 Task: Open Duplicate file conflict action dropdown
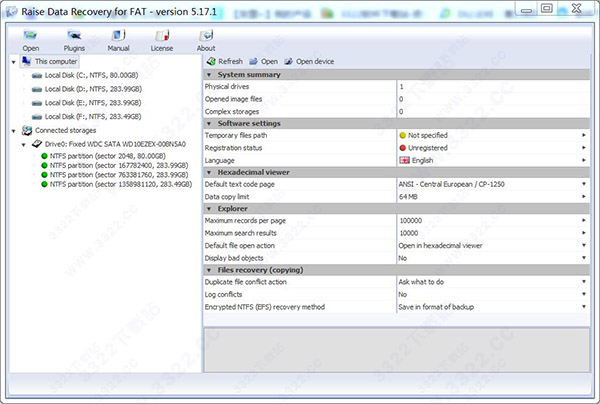(x=584, y=282)
